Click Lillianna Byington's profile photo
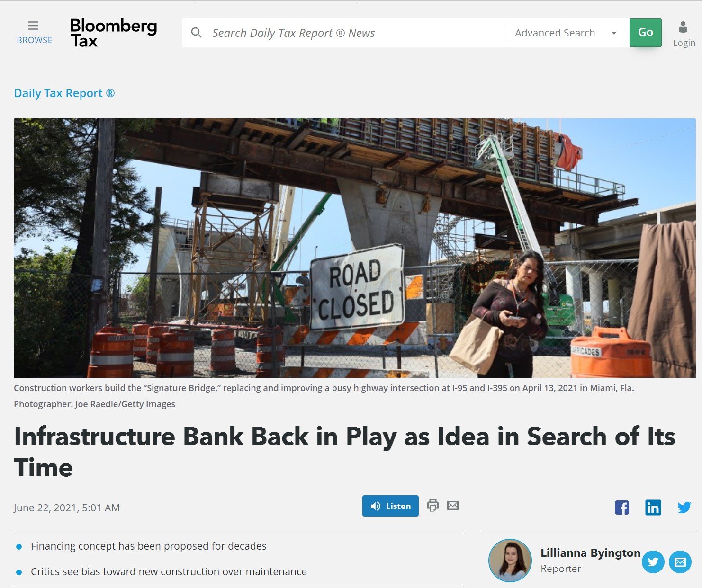The height and width of the screenshot is (588, 702). (510, 561)
